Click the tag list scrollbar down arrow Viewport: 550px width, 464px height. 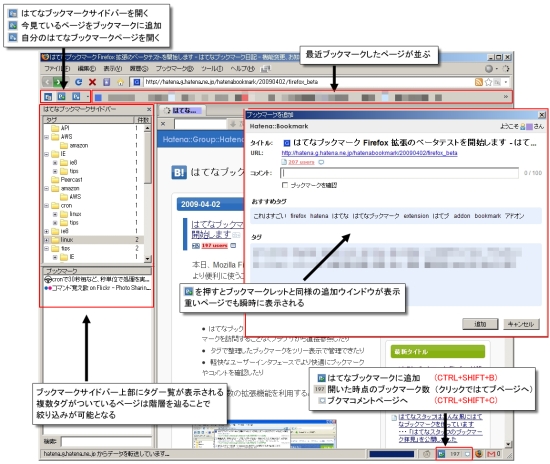[x=147, y=259]
